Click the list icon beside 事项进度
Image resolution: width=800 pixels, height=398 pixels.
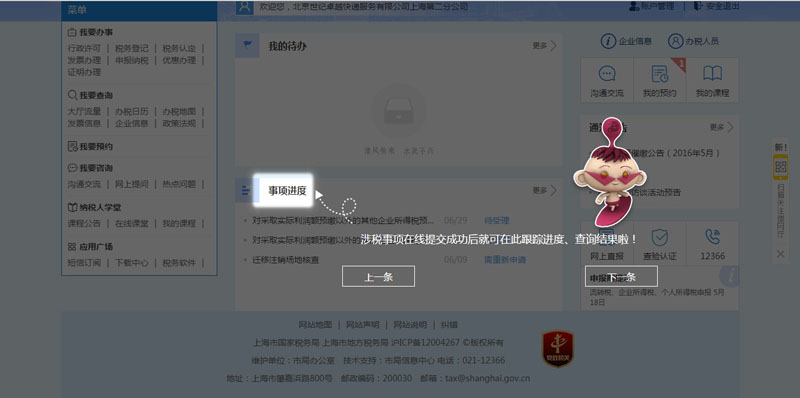pyautogui.click(x=245, y=190)
